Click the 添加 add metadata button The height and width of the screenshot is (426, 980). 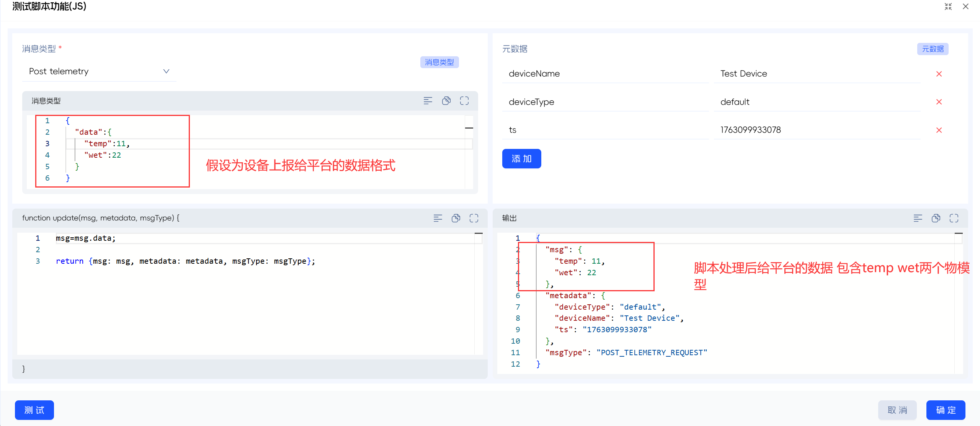(521, 158)
